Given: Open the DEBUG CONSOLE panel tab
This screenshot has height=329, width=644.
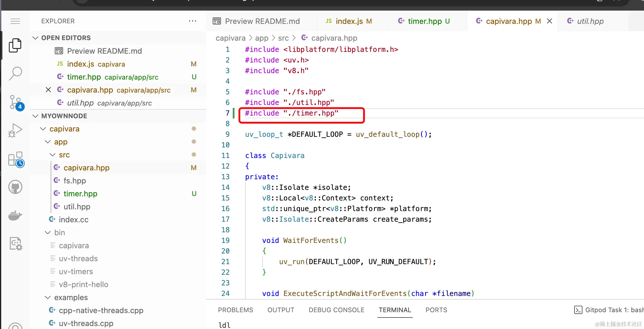Looking at the screenshot, I should (336, 310).
